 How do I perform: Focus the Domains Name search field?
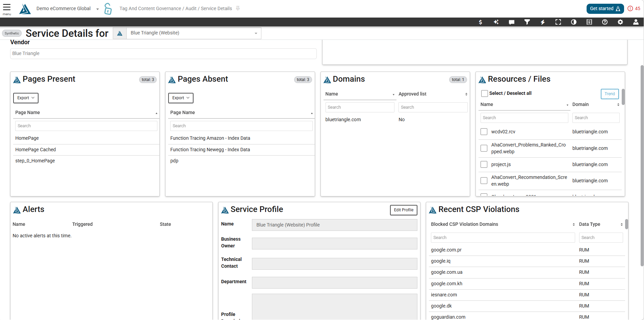[360, 107]
